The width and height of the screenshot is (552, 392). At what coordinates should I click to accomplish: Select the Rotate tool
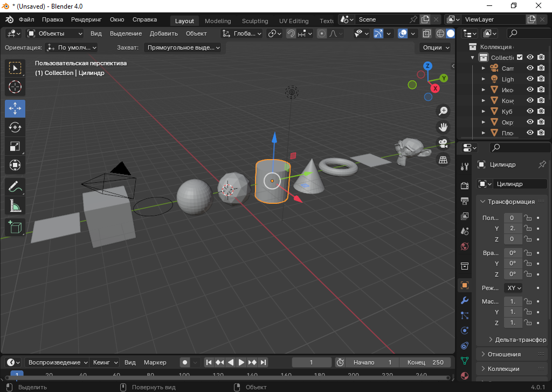(15, 127)
